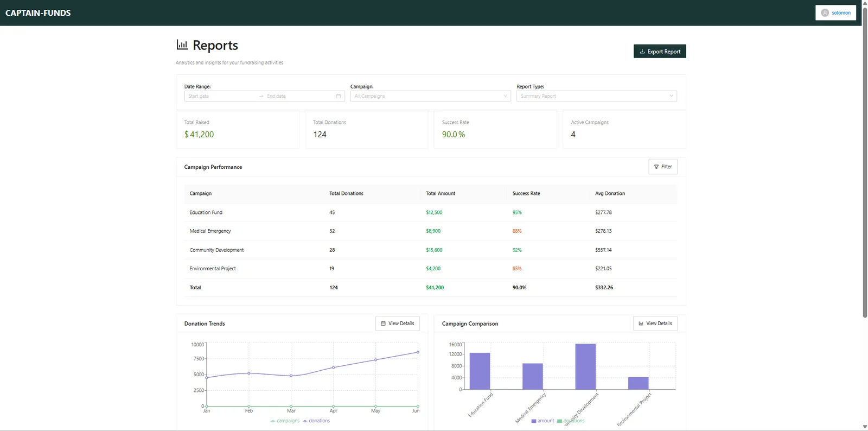The image size is (868, 431).
Task: Click the Jun point on donations line
Action: 418,352
